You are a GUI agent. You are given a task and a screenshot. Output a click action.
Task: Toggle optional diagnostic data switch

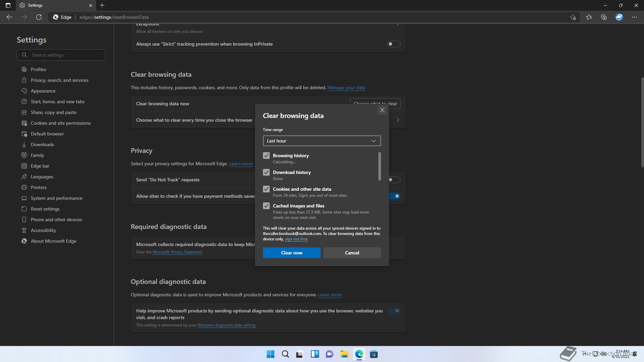point(394,311)
